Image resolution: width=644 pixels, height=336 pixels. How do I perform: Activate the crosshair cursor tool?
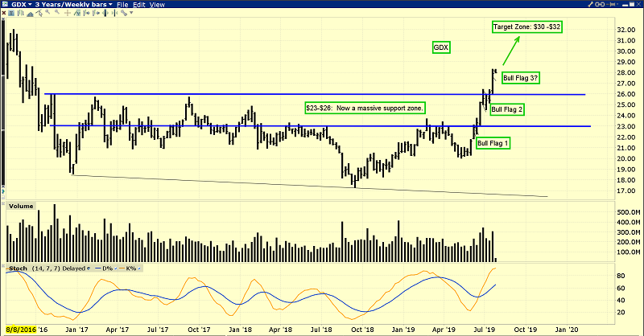(68, 13)
